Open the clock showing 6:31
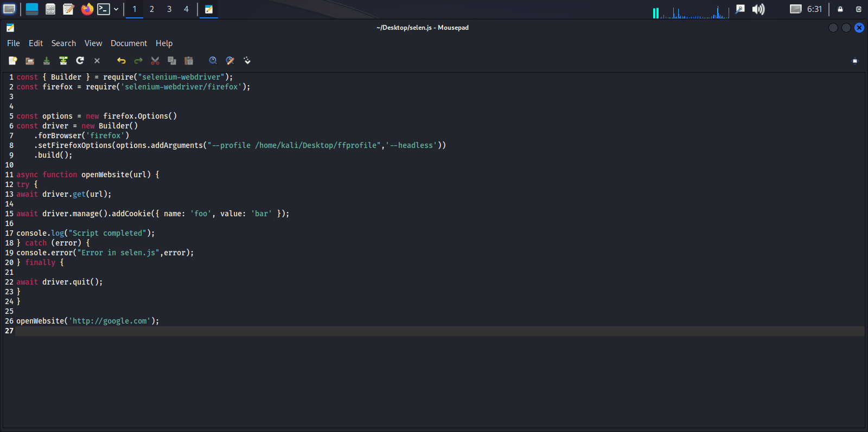868x432 pixels. (814, 9)
